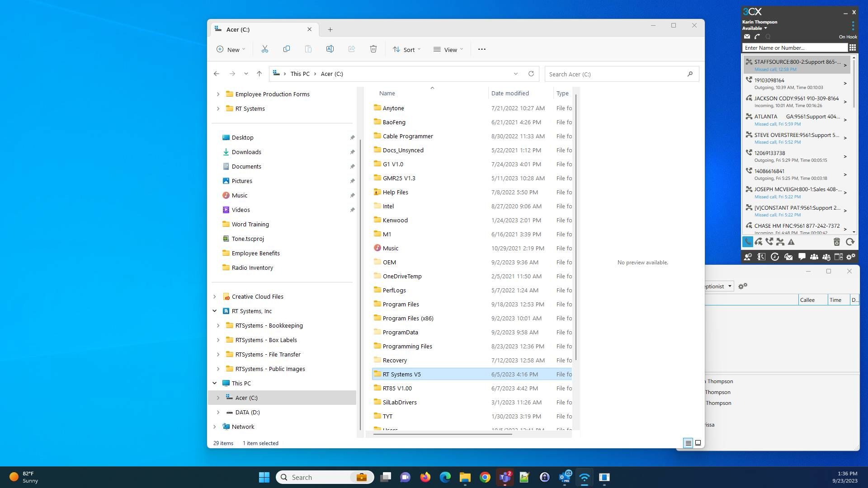This screenshot has width=868, height=488.
Task: Clear 3CX call history with trash icon
Action: [x=837, y=242]
